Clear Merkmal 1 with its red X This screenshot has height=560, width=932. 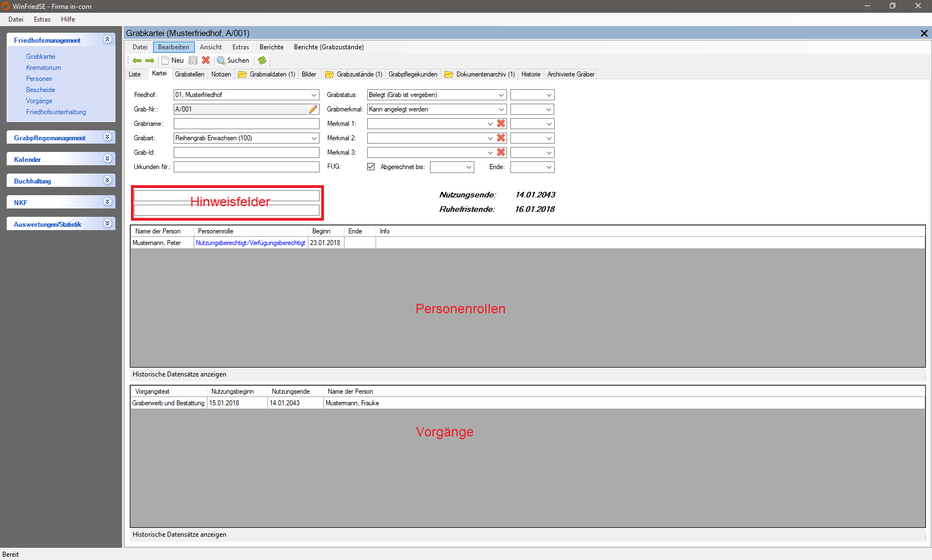click(501, 124)
